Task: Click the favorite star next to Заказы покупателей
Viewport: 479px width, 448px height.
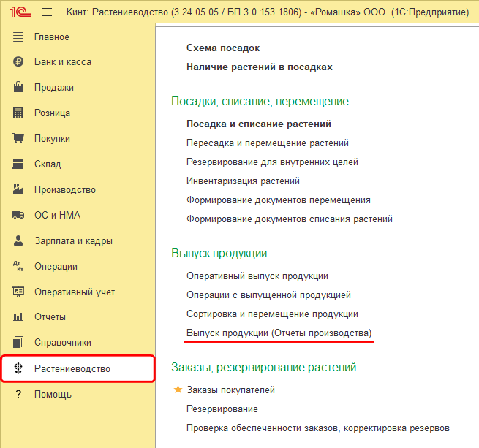Action: pyautogui.click(x=178, y=390)
